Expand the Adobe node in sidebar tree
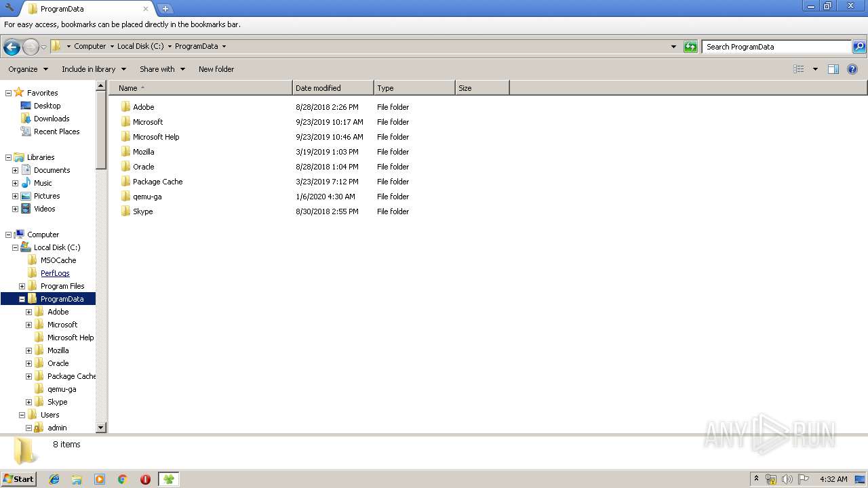The height and width of the screenshot is (488, 868). pos(28,312)
